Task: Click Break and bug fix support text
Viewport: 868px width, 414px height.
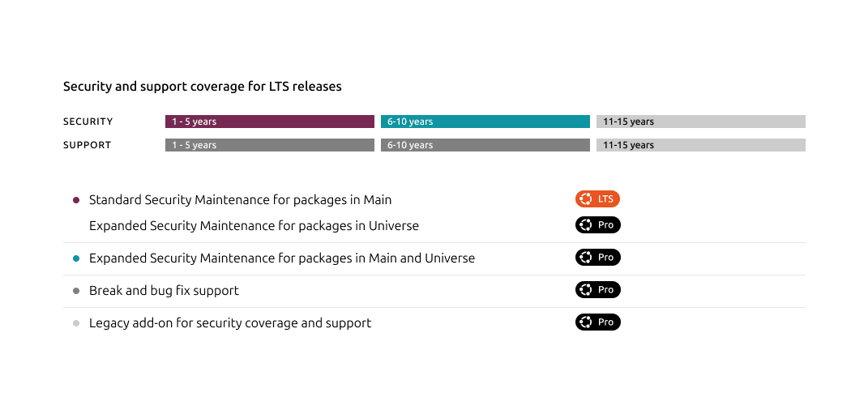Action: (x=164, y=291)
